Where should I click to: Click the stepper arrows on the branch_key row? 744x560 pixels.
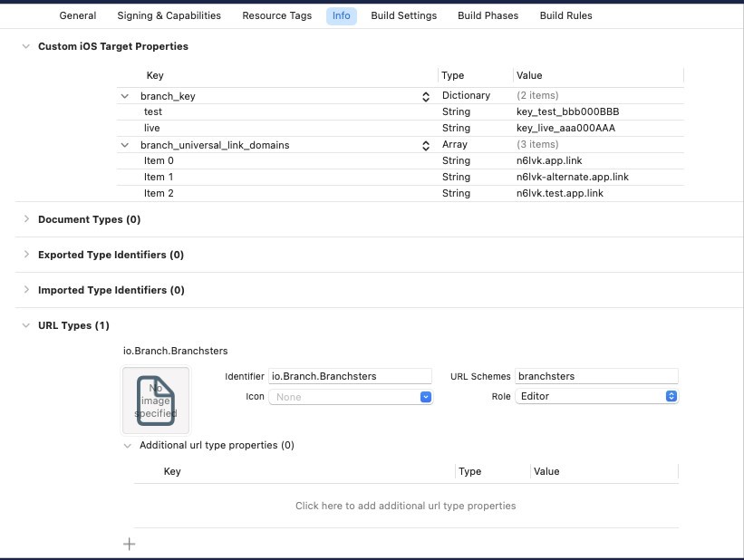pyautogui.click(x=426, y=96)
